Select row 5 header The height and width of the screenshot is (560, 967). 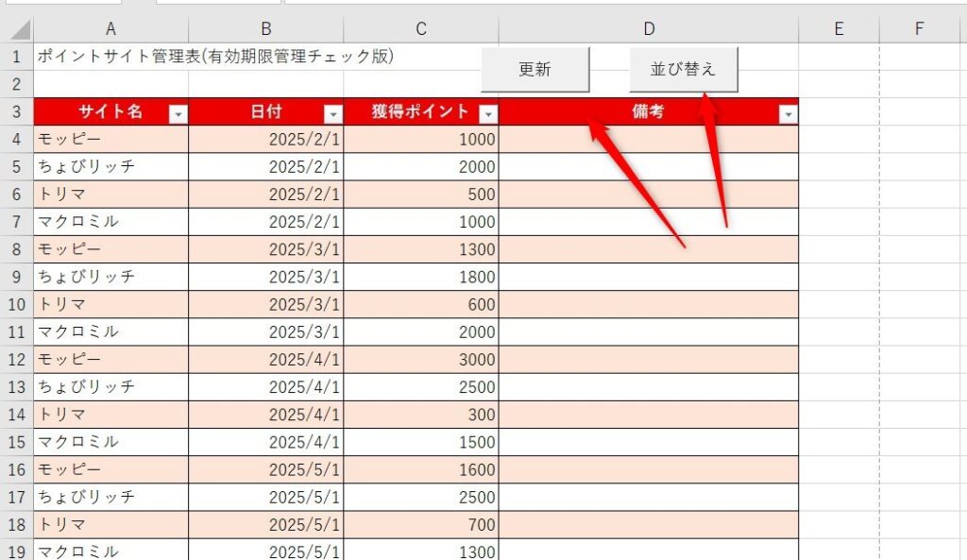[17, 166]
